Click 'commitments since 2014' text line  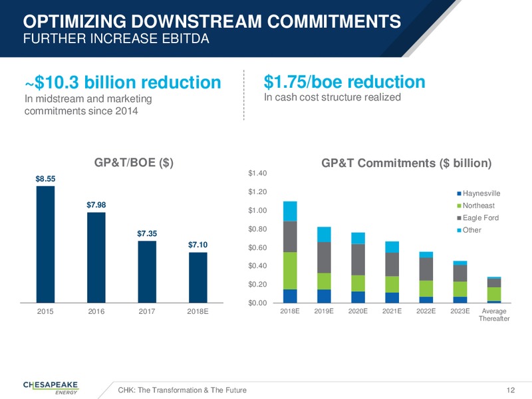pyautogui.click(x=81, y=111)
